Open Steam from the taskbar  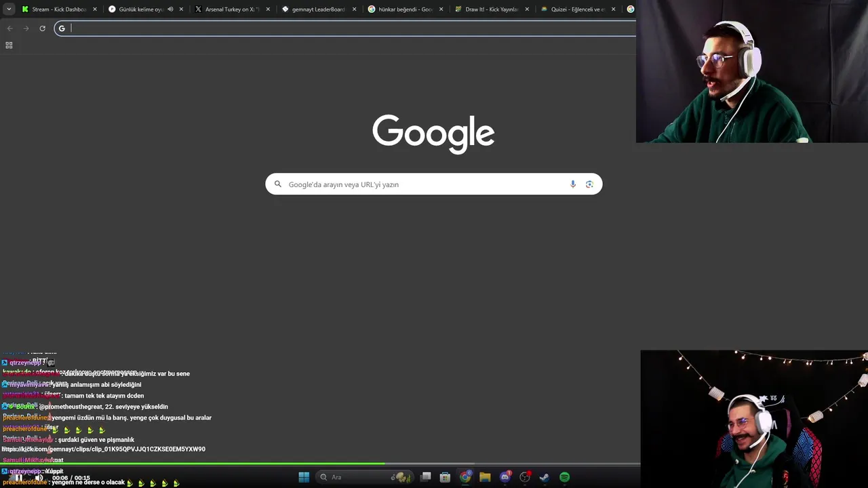click(x=544, y=477)
